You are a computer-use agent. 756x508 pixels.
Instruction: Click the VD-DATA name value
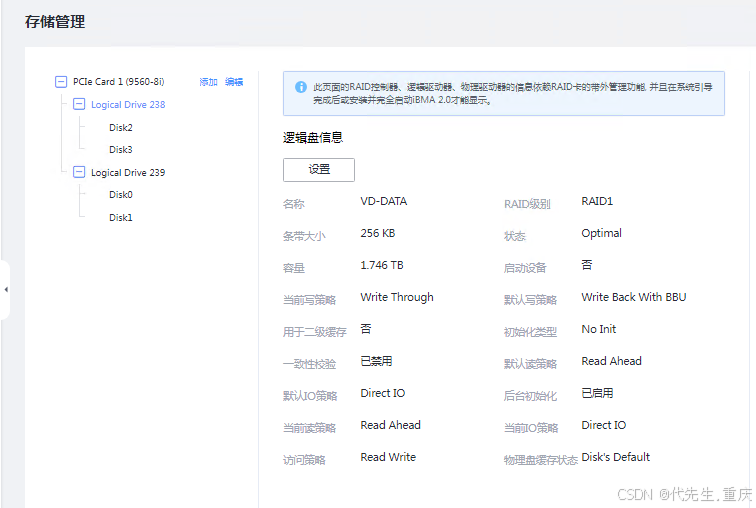384,201
